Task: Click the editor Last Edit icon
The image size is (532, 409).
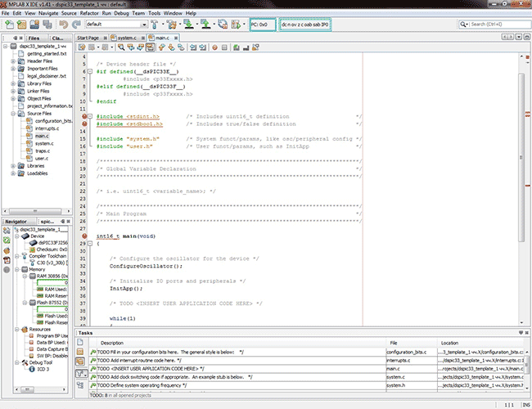Action: coord(82,47)
